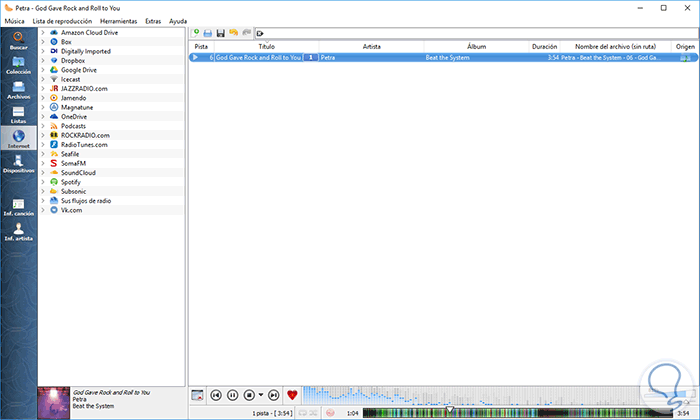Viewport: 700px width, 420px height.
Task: Click the save playlist floppy icon
Action: [221, 33]
